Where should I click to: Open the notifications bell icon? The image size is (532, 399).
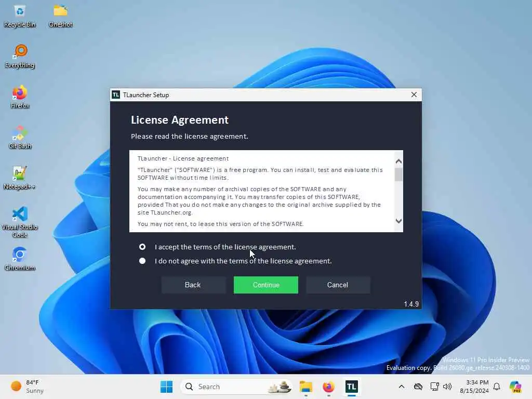click(497, 387)
